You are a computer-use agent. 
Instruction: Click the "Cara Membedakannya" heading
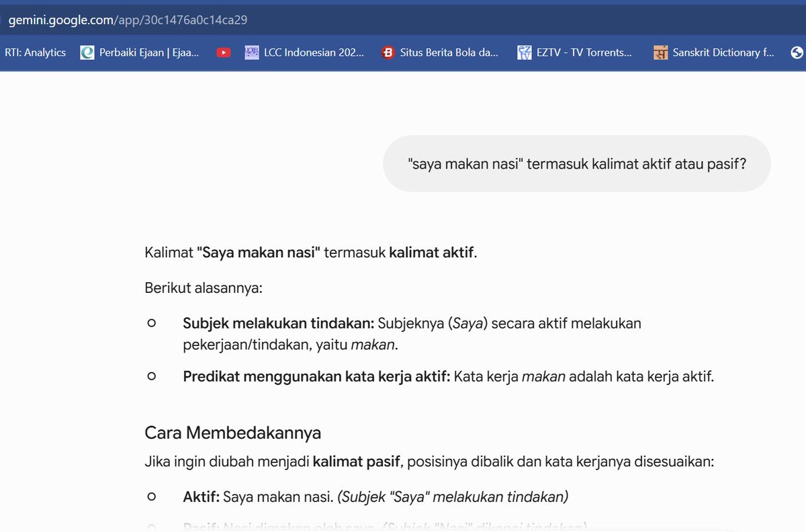click(x=232, y=433)
